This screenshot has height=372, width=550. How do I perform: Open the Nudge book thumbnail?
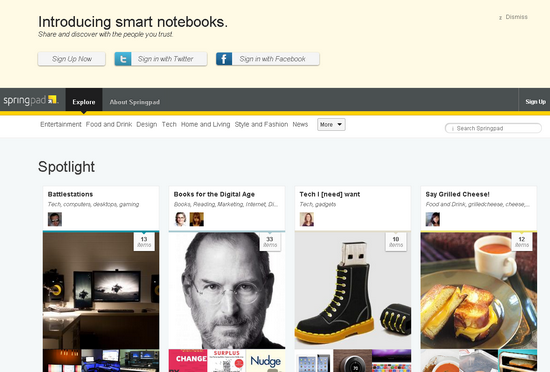tap(266, 361)
